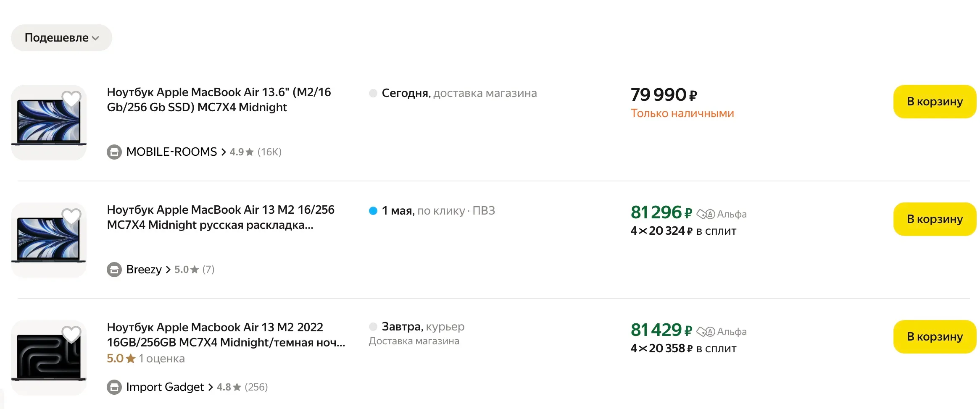Favorite the Import Gadget MacBook with heart
The width and height of the screenshot is (980, 409).
71,334
